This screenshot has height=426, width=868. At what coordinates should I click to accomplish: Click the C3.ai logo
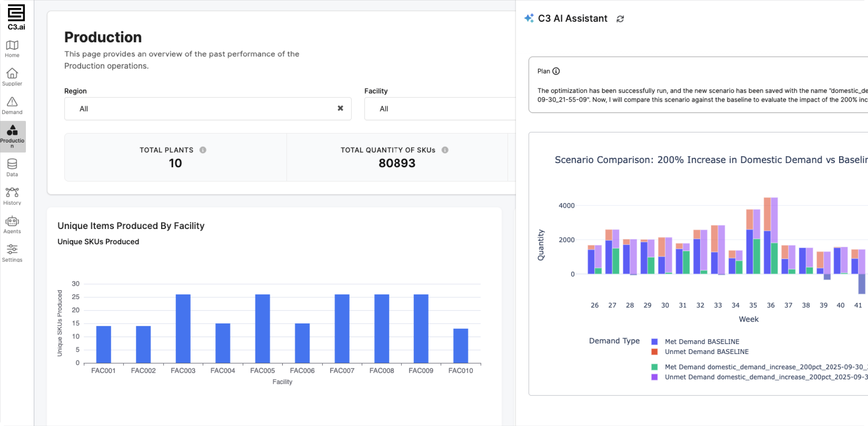[x=16, y=17]
